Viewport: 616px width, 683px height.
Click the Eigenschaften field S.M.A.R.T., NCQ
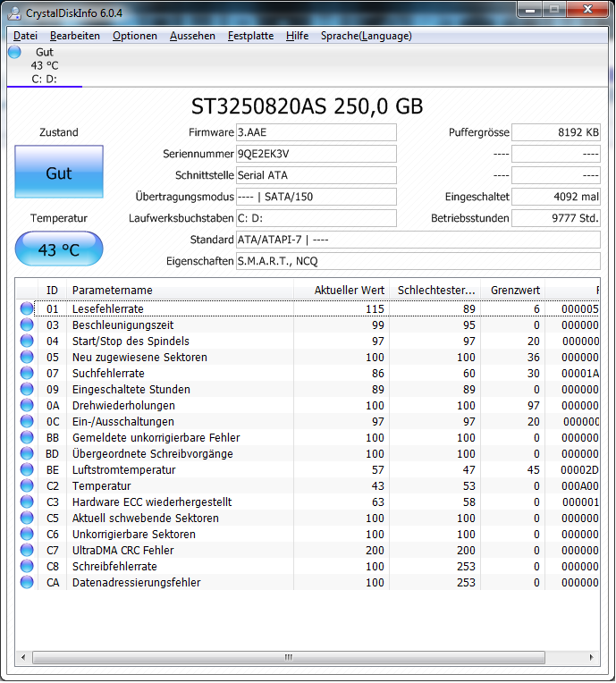tap(418, 261)
